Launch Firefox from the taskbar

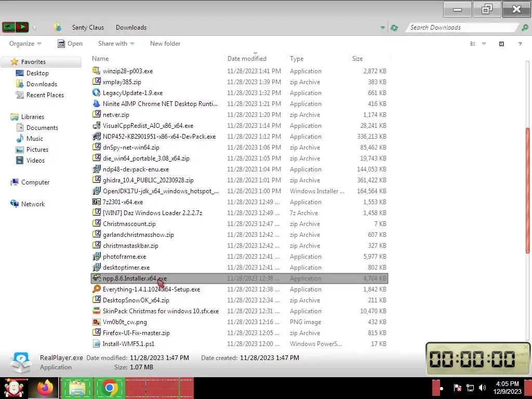[x=45, y=388]
